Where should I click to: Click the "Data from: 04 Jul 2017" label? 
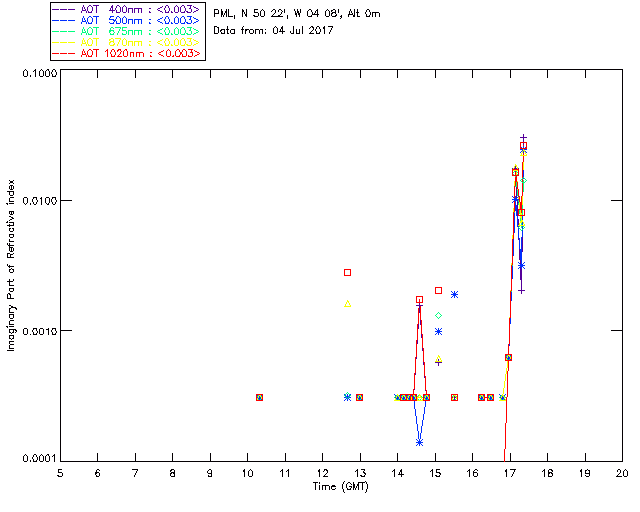coord(273,31)
